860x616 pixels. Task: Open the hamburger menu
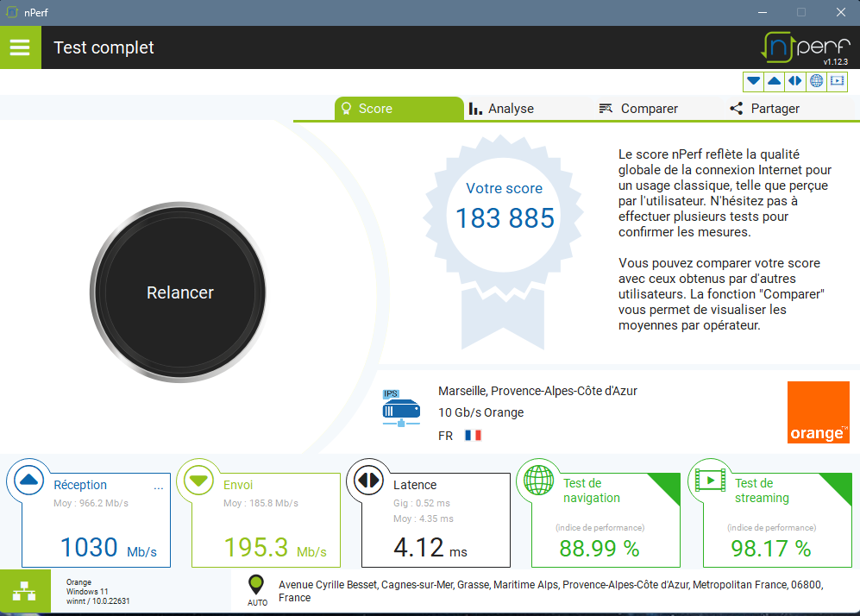tap(20, 47)
